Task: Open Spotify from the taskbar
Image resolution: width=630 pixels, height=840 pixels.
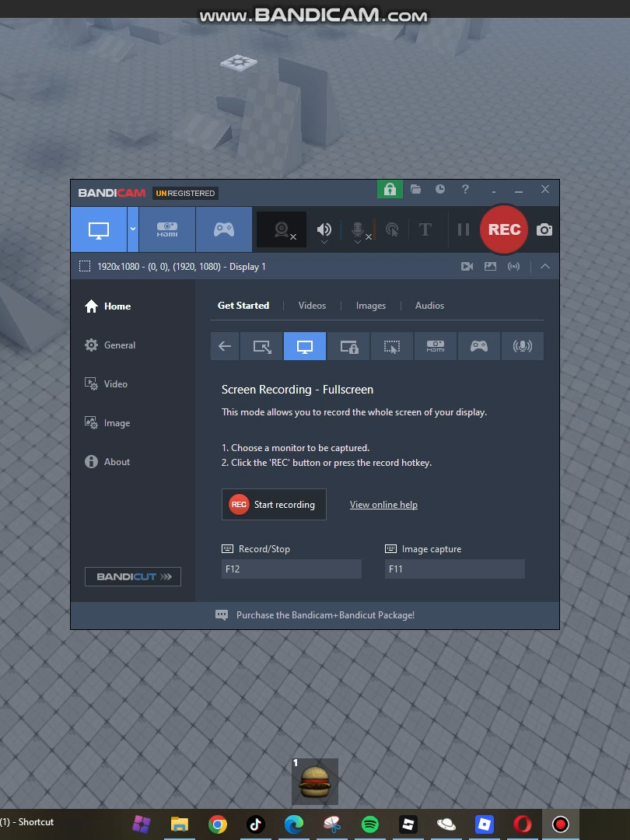Action: [x=370, y=824]
